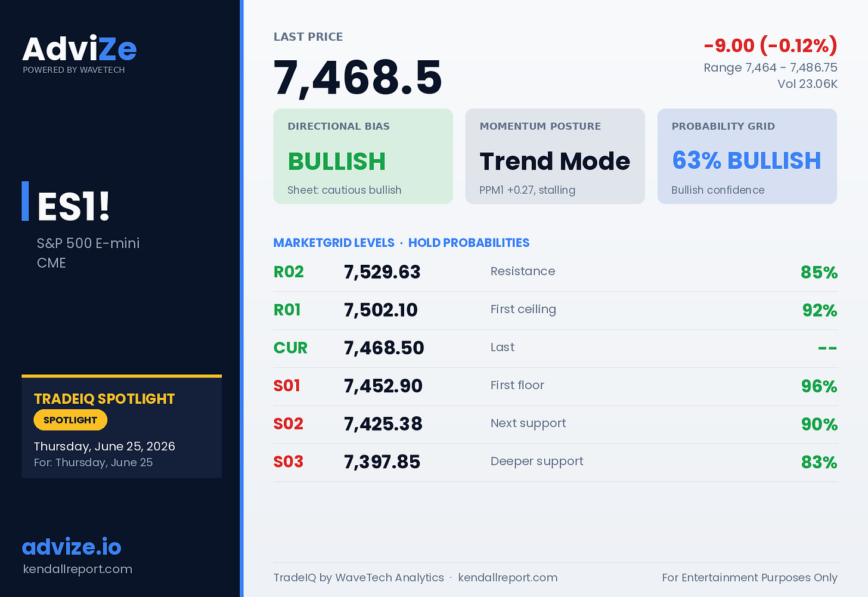Click the 90% hold probability
The width and height of the screenshot is (868, 597).
(x=819, y=425)
